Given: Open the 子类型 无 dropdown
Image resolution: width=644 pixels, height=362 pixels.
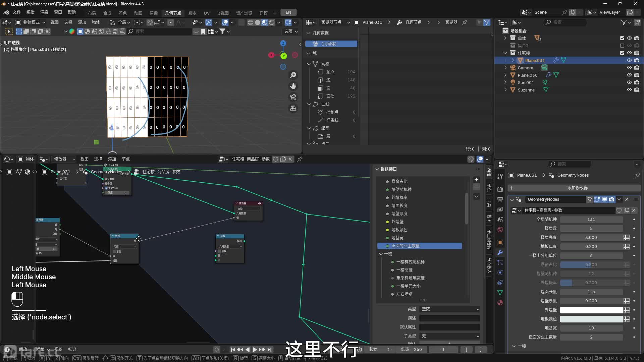Looking at the screenshot, I should click(x=450, y=336).
